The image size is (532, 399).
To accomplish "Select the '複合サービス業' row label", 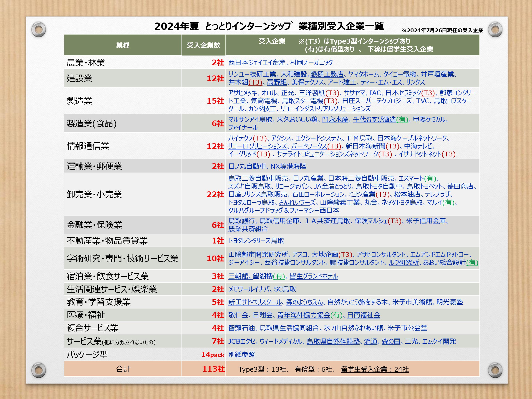I will 93,328.
